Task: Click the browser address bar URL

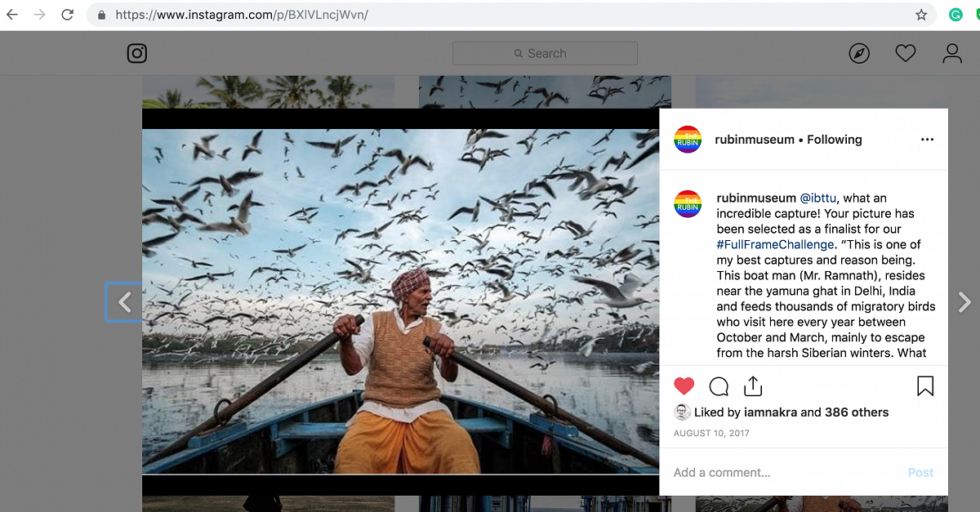Action: 242,15
